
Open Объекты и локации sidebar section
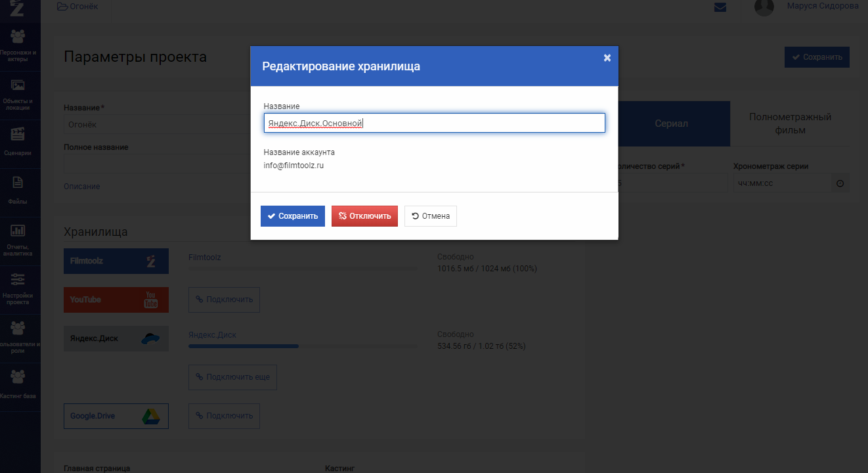pos(18,95)
